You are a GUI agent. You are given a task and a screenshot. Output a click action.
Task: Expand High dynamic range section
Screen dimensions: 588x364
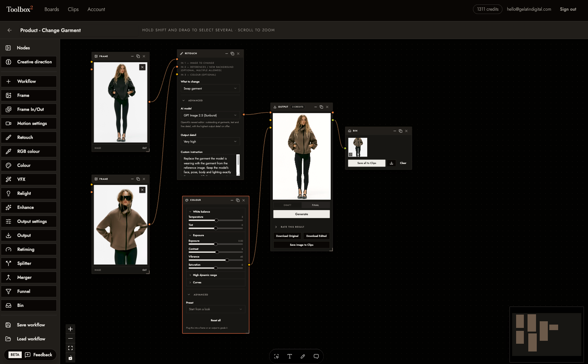pyautogui.click(x=203, y=275)
